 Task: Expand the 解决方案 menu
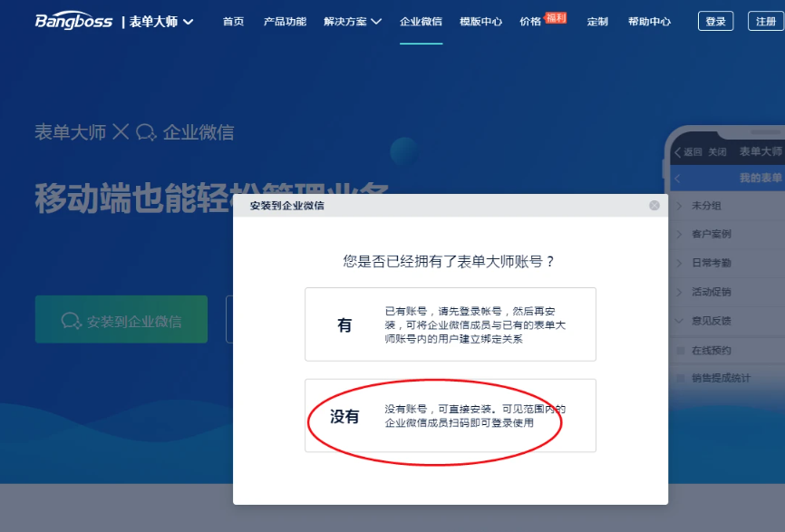click(353, 22)
